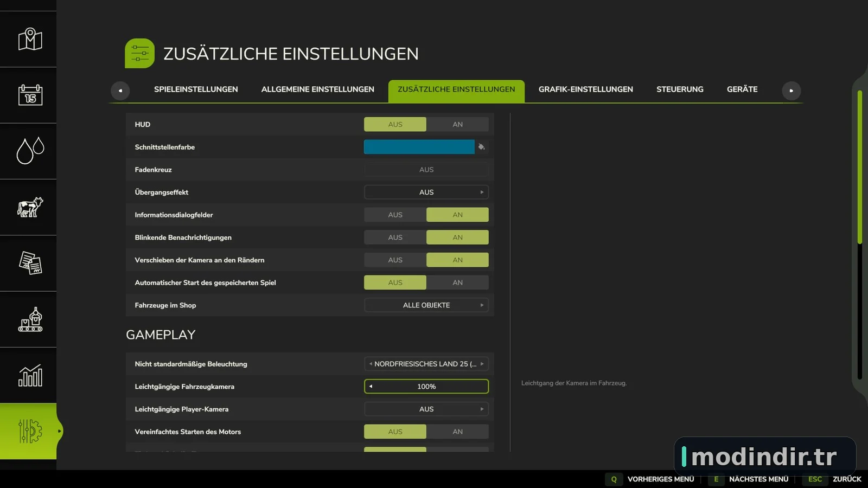Click left arrow of Nicht standardmäßige Beleuchtung
Viewport: 868px width, 488px height.
point(371,364)
